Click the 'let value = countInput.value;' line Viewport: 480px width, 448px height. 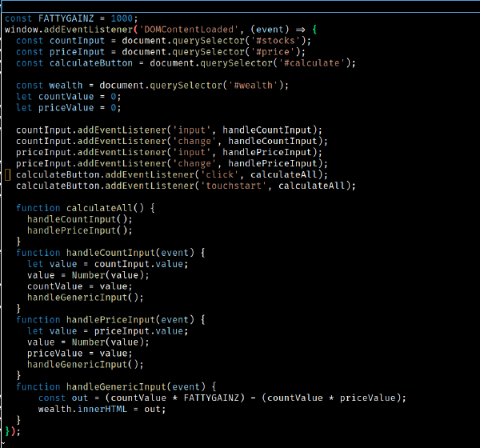(108, 264)
